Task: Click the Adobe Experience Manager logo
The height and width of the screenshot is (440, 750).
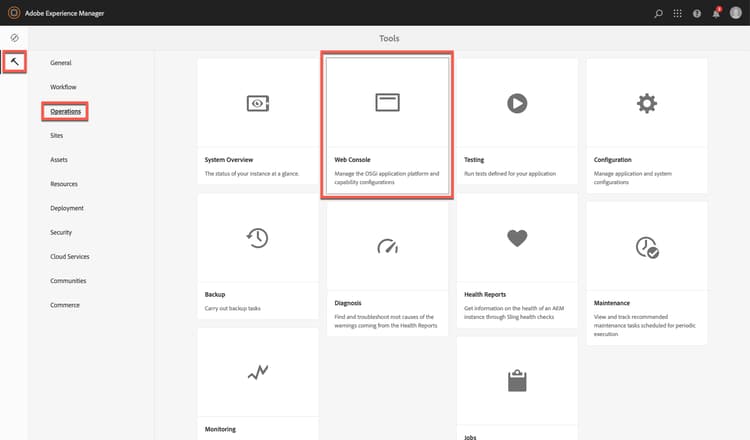Action: coord(14,13)
